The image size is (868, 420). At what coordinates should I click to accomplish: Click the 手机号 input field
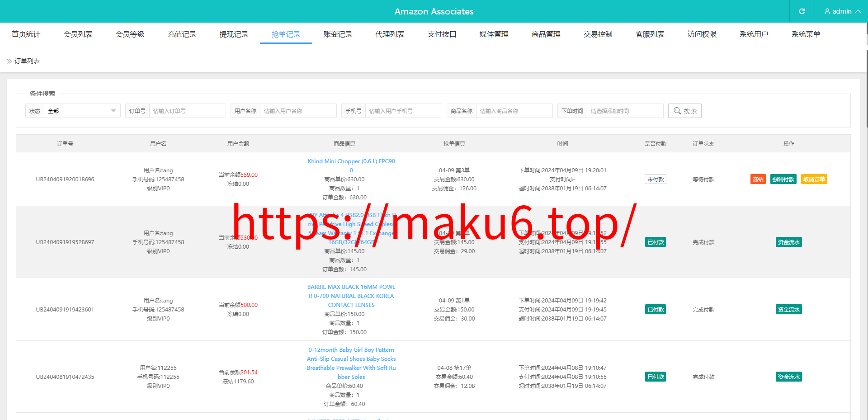403,111
